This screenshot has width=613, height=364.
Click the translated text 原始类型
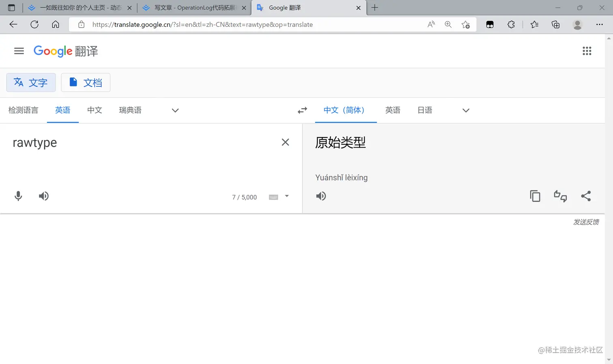click(341, 143)
